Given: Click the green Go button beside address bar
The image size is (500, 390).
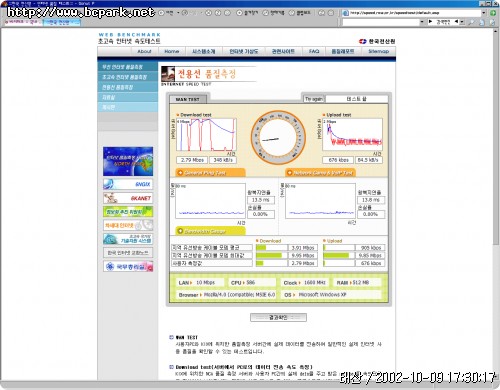Looking at the screenshot, I should 493,13.
